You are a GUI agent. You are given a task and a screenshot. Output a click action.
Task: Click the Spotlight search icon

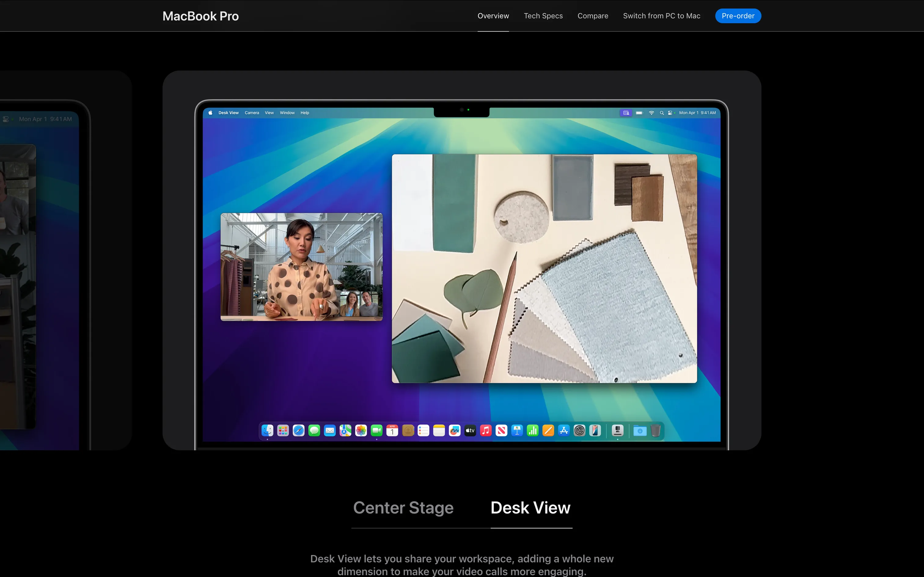(x=662, y=113)
